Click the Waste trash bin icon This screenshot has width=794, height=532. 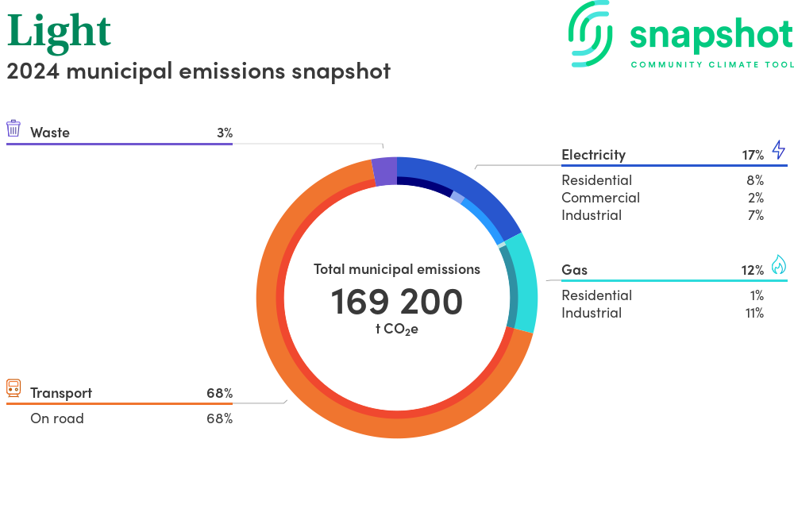13,129
